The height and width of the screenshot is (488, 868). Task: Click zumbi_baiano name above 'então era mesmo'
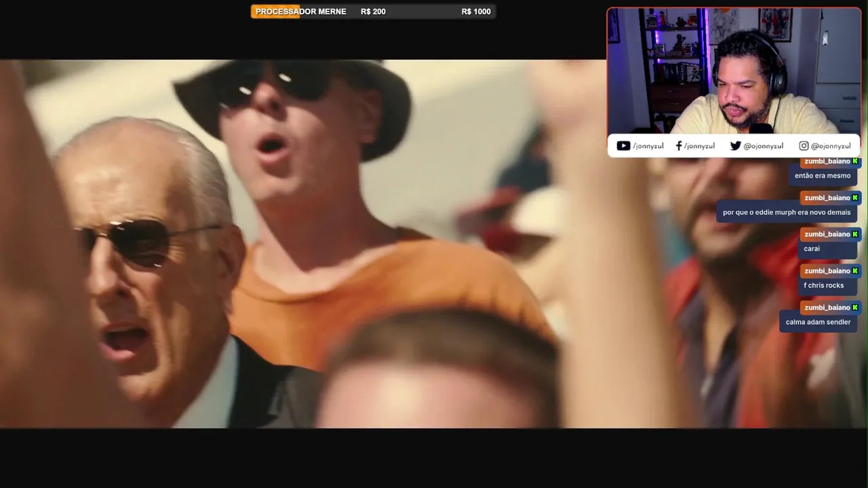(x=827, y=161)
